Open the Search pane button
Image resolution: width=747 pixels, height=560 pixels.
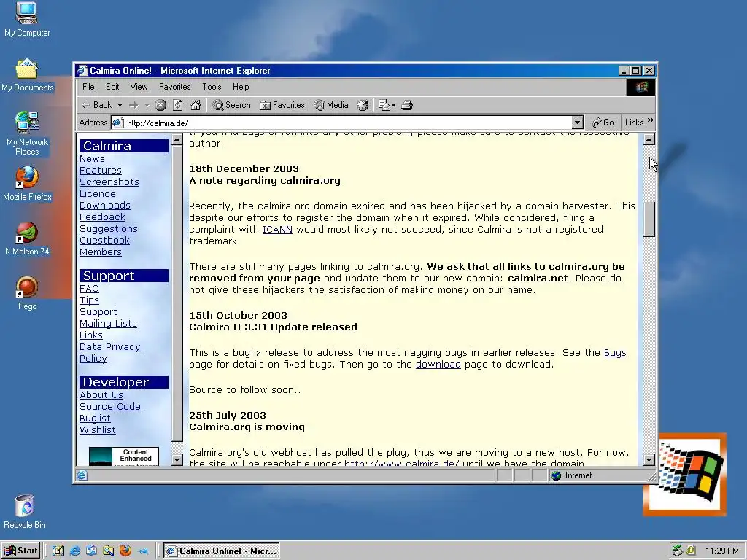[x=231, y=105]
